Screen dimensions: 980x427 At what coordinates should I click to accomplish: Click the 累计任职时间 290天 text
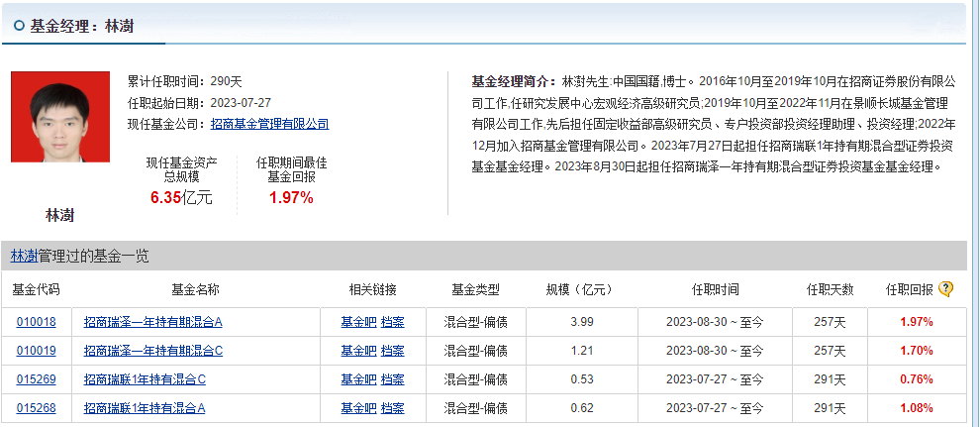point(185,80)
